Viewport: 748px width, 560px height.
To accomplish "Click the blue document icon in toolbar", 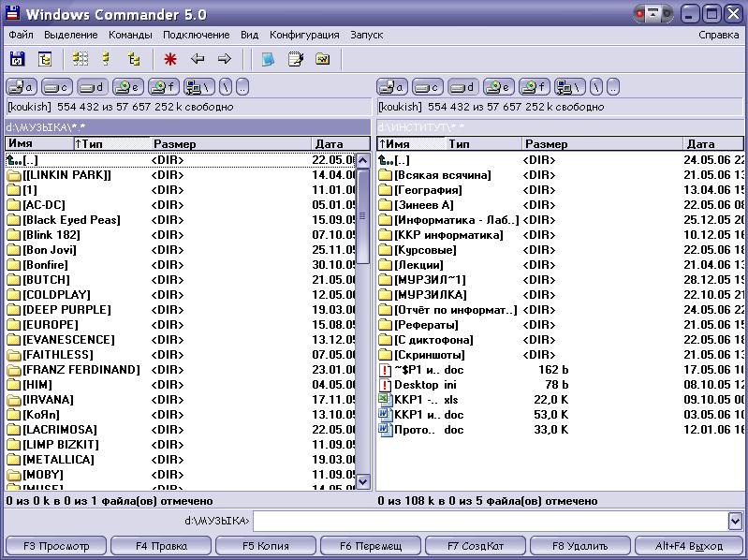I will coord(268,59).
